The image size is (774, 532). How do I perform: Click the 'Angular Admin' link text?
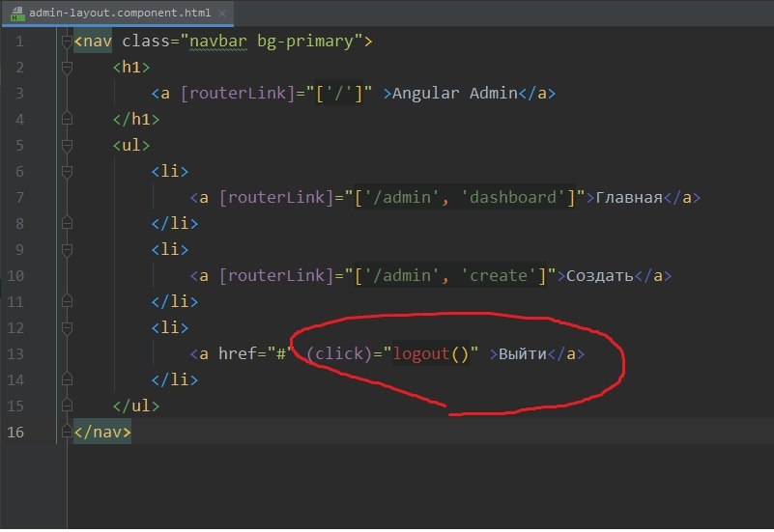(454, 94)
